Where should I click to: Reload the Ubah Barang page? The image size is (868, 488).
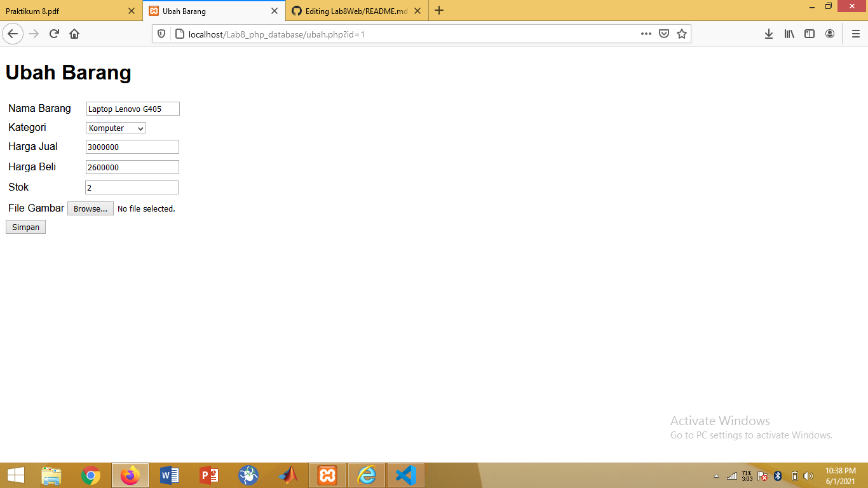pos(53,34)
